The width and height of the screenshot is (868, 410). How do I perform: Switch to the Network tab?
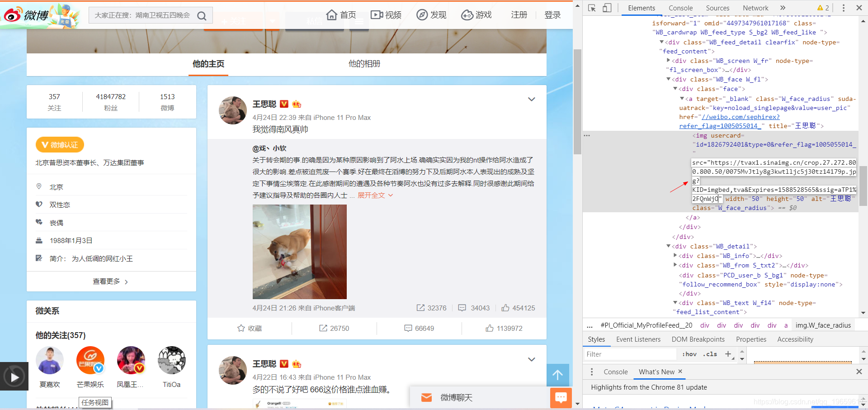[755, 8]
